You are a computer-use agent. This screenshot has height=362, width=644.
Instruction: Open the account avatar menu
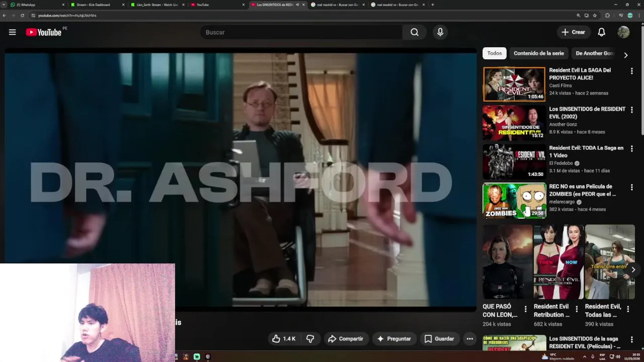click(x=623, y=32)
